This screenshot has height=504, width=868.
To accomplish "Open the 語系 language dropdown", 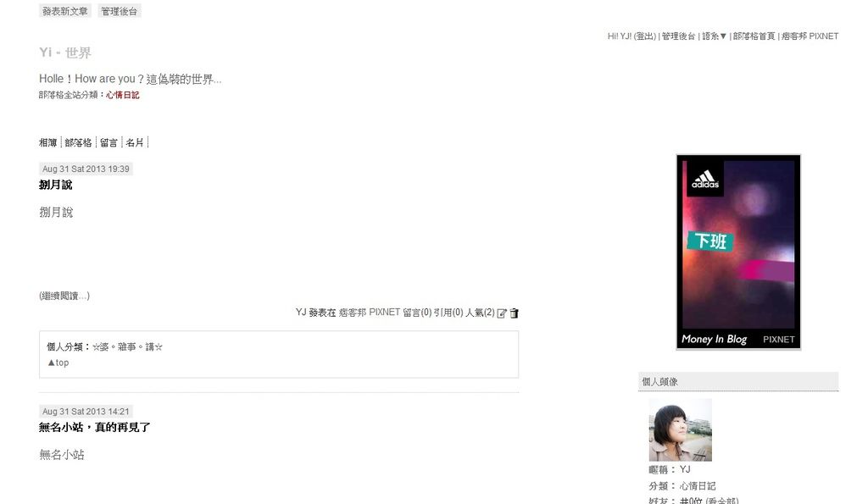I will (x=714, y=36).
